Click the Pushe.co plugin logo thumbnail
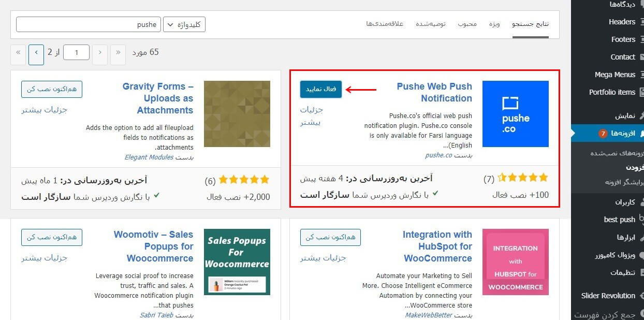This screenshot has width=644, height=320. click(515, 114)
